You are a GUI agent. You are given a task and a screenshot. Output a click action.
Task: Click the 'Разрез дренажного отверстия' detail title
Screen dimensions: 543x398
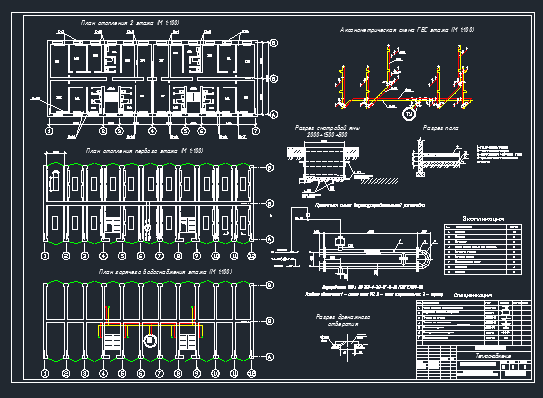pos(343,320)
